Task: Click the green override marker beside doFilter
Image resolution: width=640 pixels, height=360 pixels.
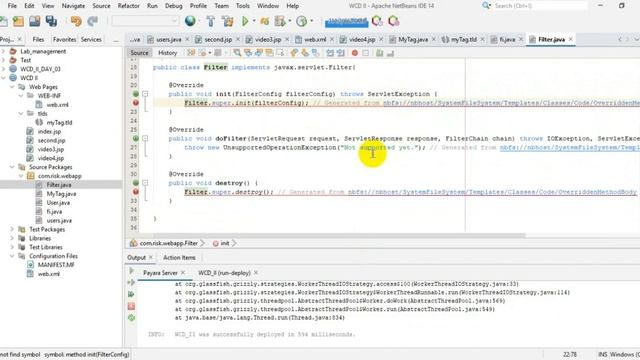Action: [x=136, y=138]
